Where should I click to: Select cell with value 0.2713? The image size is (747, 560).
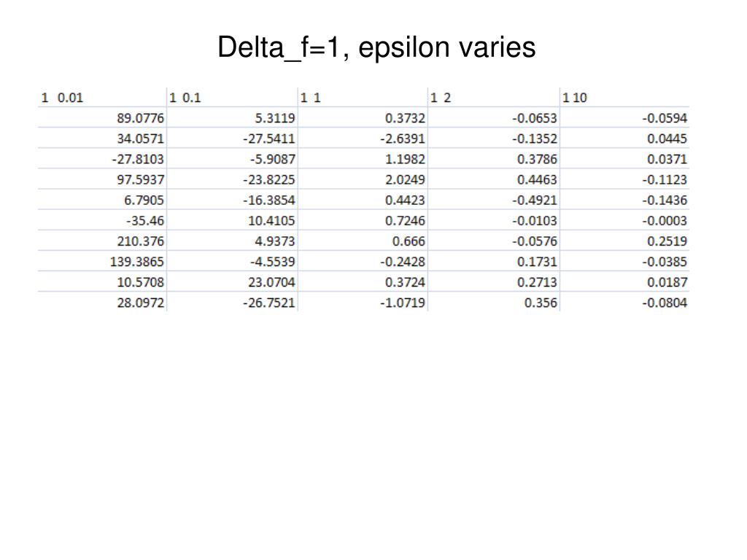pos(494,282)
